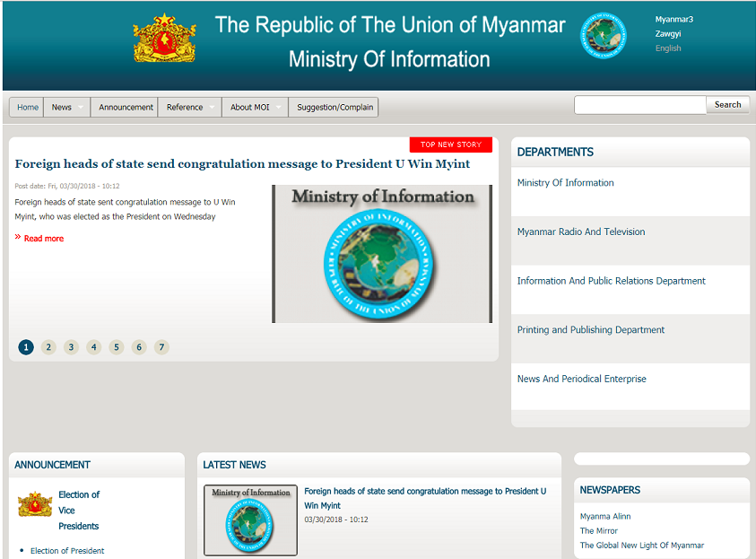Expand the About MOI dropdown arrow

[278, 107]
